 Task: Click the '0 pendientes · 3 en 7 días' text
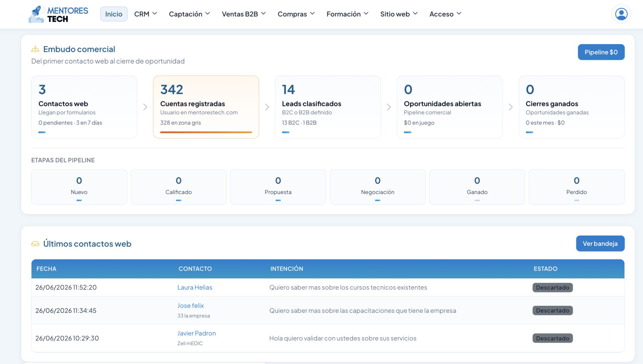click(x=70, y=123)
